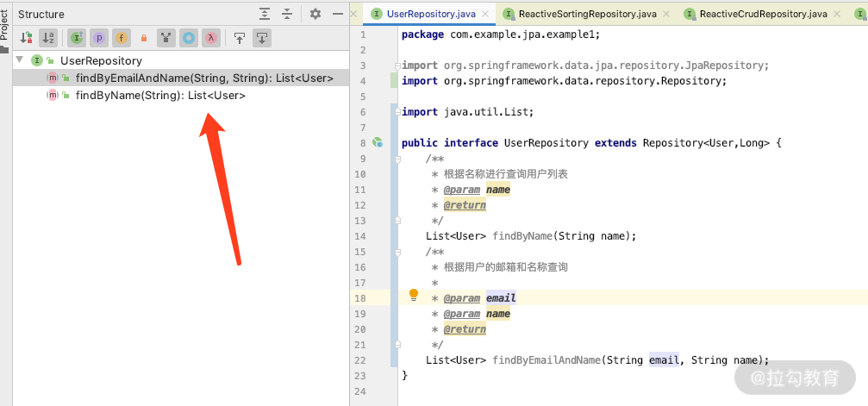Click 'Repository<User,Long>' on line 8
The image size is (868, 406).
[706, 143]
